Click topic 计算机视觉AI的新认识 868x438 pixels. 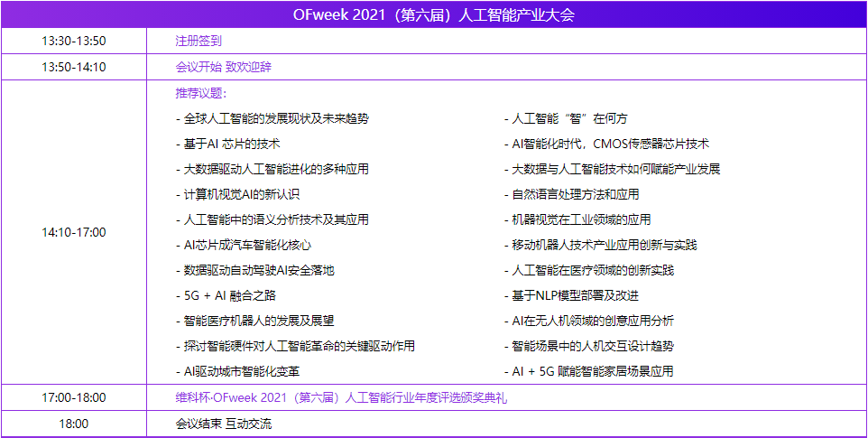238,194
